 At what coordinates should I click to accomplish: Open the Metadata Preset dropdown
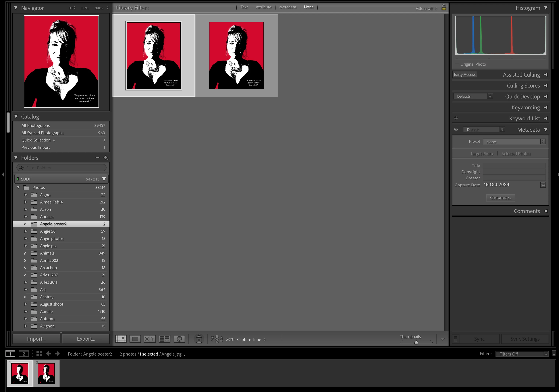point(514,142)
